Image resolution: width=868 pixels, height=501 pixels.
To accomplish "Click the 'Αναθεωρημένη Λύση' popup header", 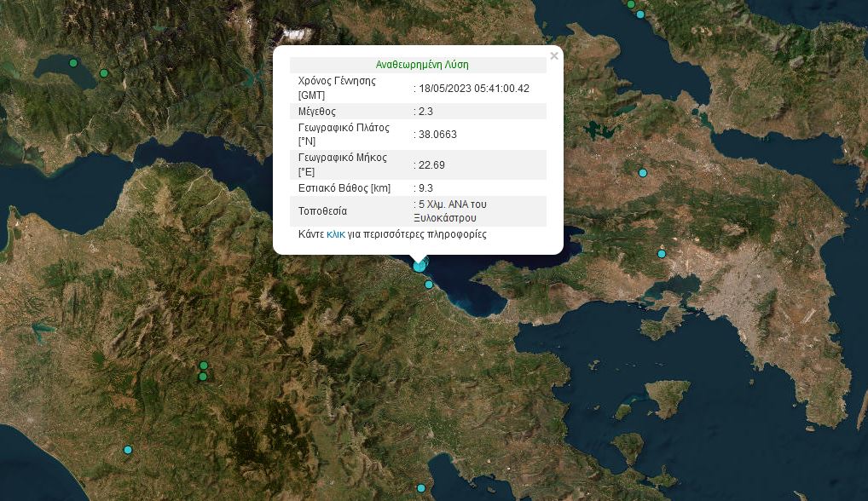I will (x=422, y=65).
